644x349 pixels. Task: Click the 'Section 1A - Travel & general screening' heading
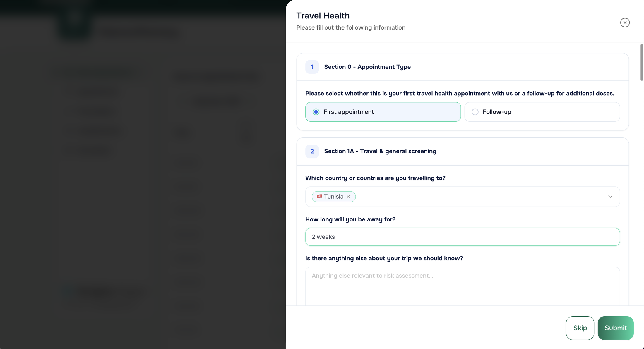pyautogui.click(x=380, y=151)
